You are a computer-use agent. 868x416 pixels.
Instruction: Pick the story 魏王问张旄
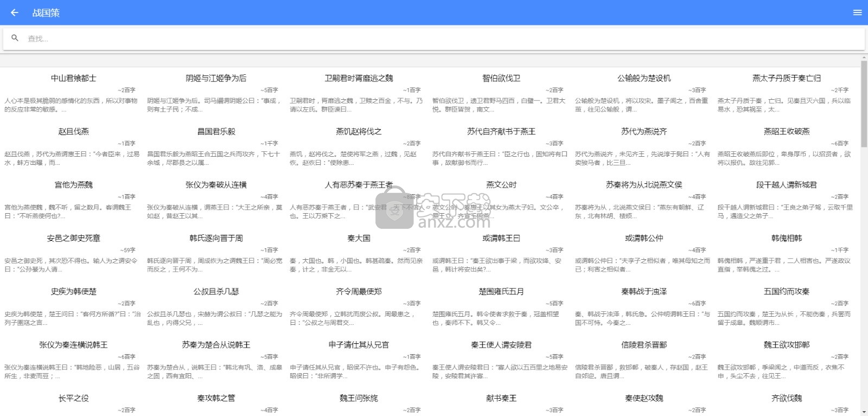[359, 398]
